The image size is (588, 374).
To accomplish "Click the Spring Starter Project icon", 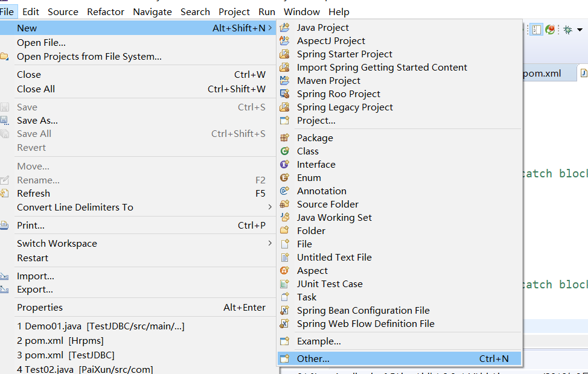I will [x=284, y=54].
